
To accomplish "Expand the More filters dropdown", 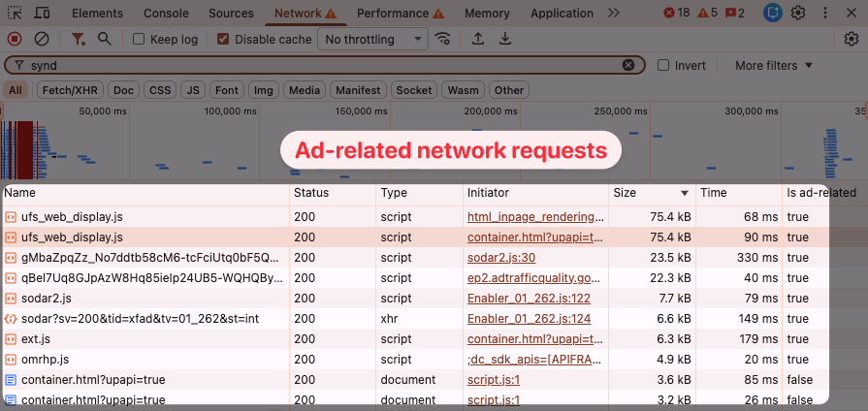I will [x=774, y=65].
